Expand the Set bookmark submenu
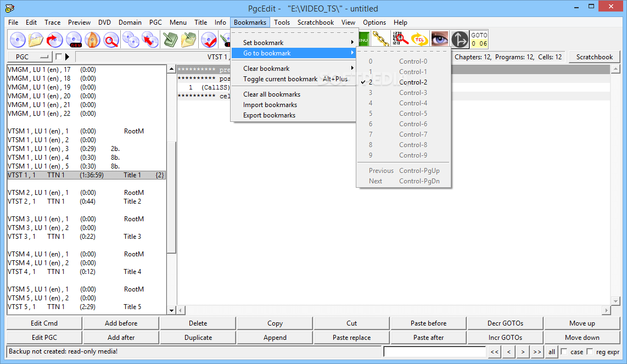627x364 pixels. 295,42
